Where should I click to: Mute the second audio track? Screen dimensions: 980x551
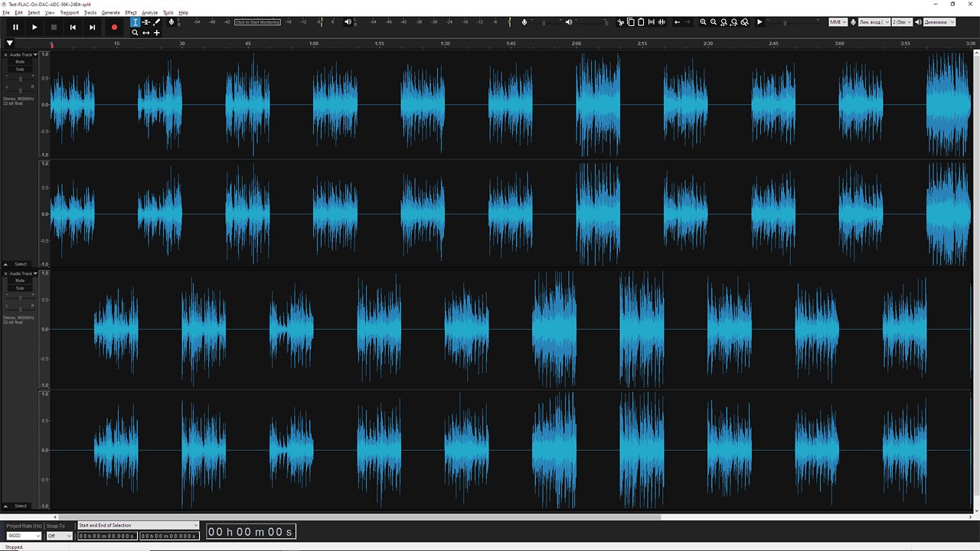coord(20,281)
